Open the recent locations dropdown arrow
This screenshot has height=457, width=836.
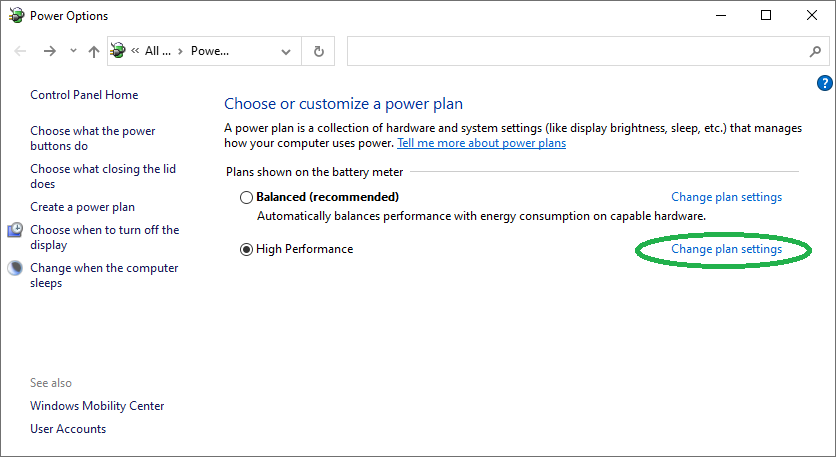click(73, 51)
